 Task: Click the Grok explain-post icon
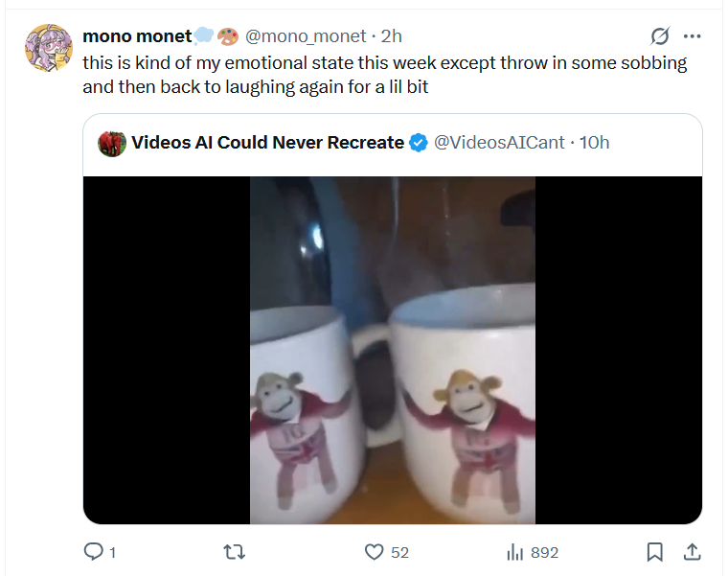660,36
